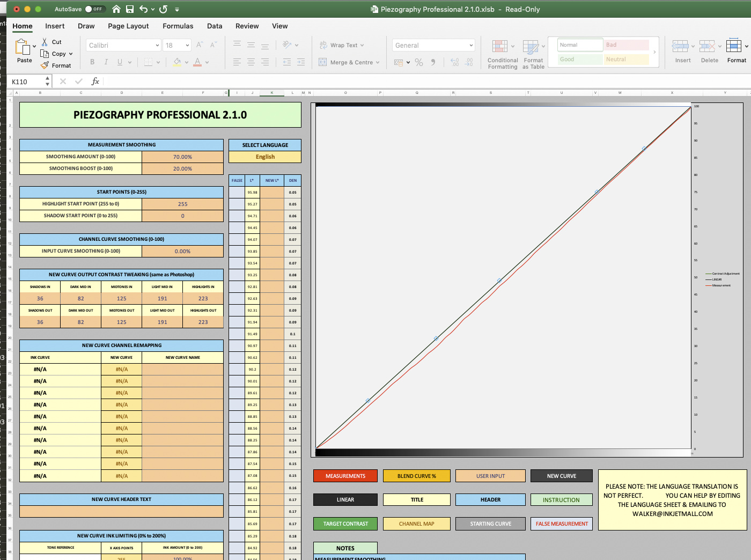Open Customize Quick Access Toolbar dropdown
Viewport: 751px width, 560px height.
coord(177,9)
